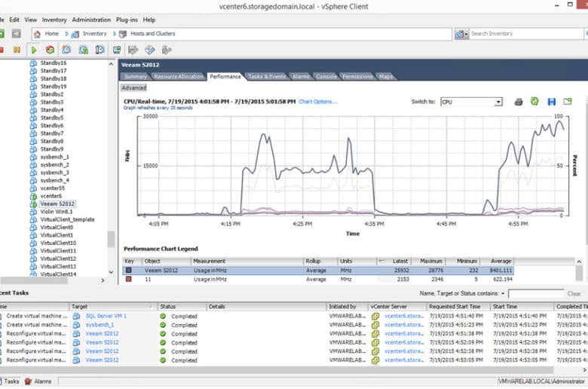Save the performance chart
This screenshot has width=588, height=389.
[551, 102]
